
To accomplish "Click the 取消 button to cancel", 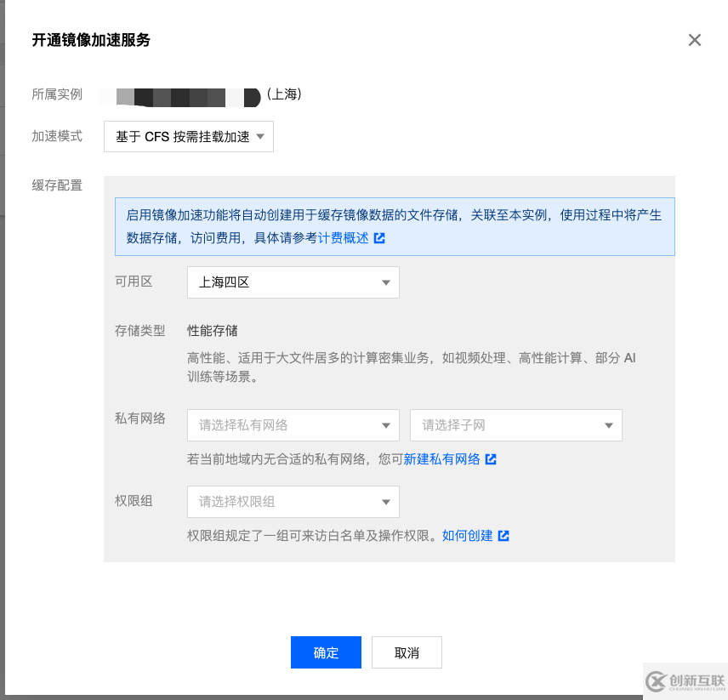I will (407, 652).
